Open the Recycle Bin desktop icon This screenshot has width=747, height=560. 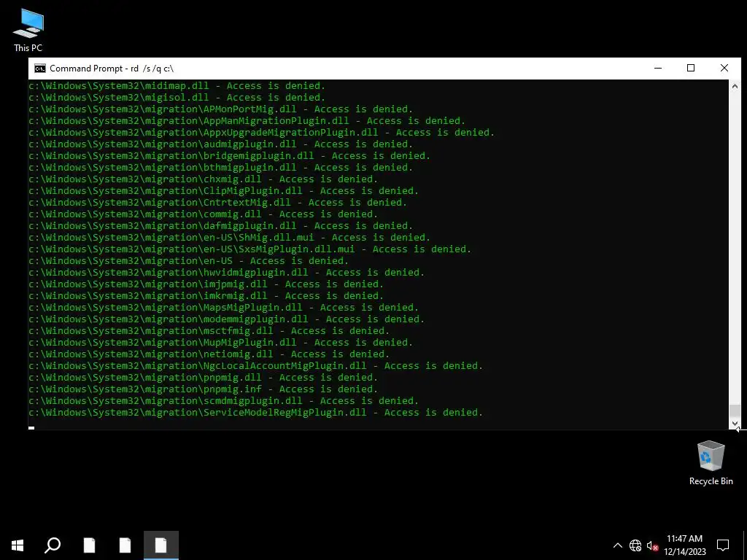(711, 463)
